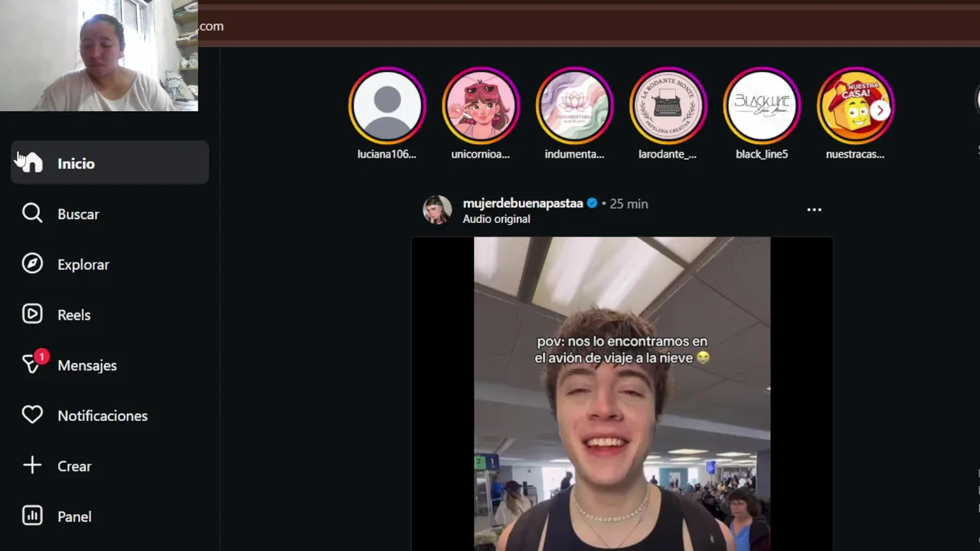Click the Buscar magnifier icon

tap(32, 214)
